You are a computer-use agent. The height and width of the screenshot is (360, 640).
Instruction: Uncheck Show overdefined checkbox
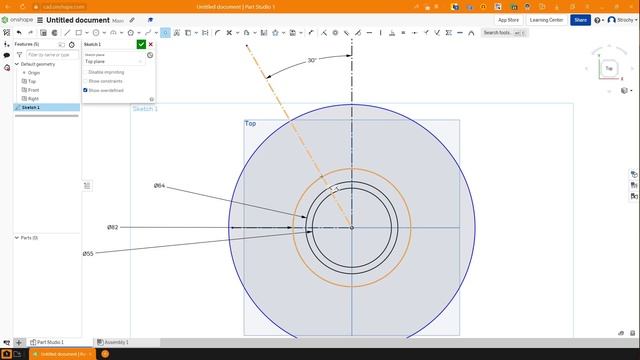pyautogui.click(x=85, y=90)
